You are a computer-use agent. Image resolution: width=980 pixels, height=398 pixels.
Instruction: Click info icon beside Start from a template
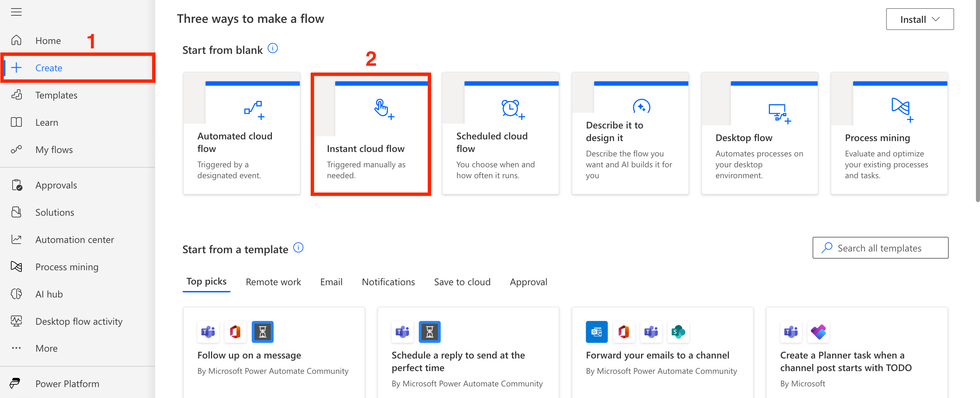pyautogui.click(x=298, y=248)
